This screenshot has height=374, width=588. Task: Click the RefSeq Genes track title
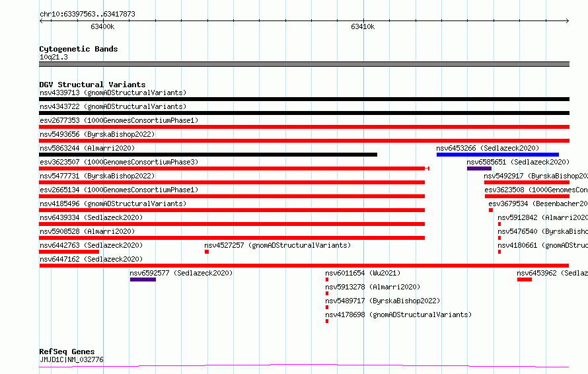click(x=67, y=352)
